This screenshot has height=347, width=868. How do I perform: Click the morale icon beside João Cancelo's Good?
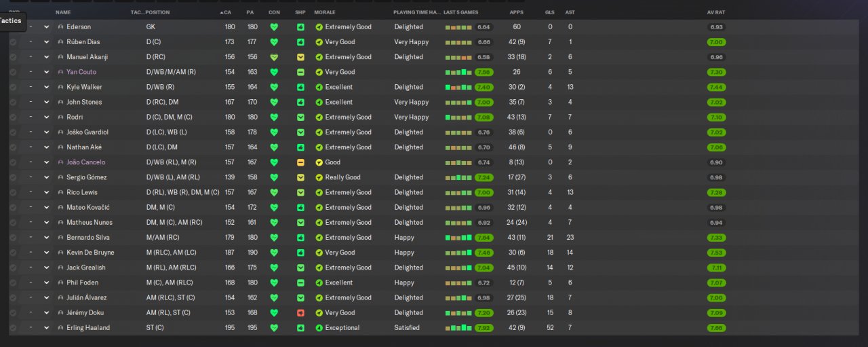pos(319,162)
